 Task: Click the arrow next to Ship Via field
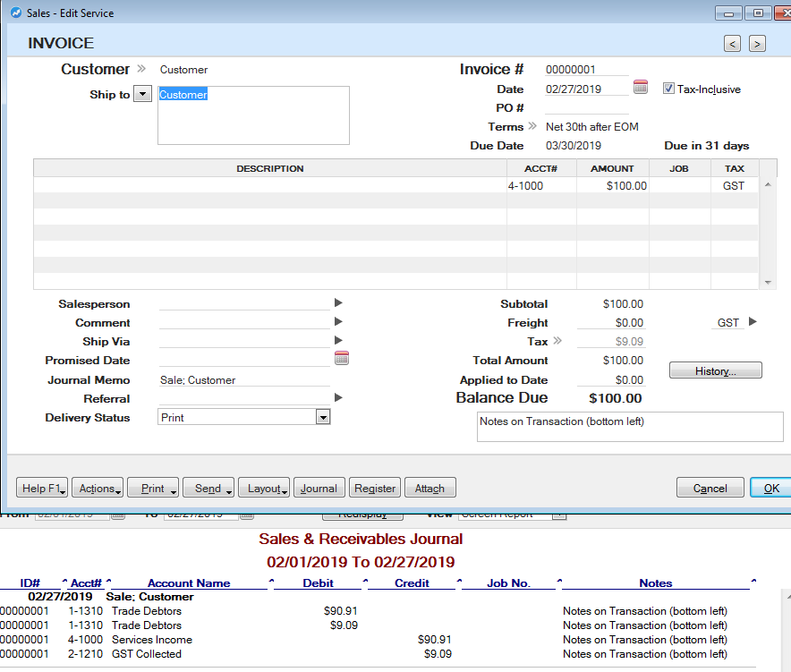[338, 341]
